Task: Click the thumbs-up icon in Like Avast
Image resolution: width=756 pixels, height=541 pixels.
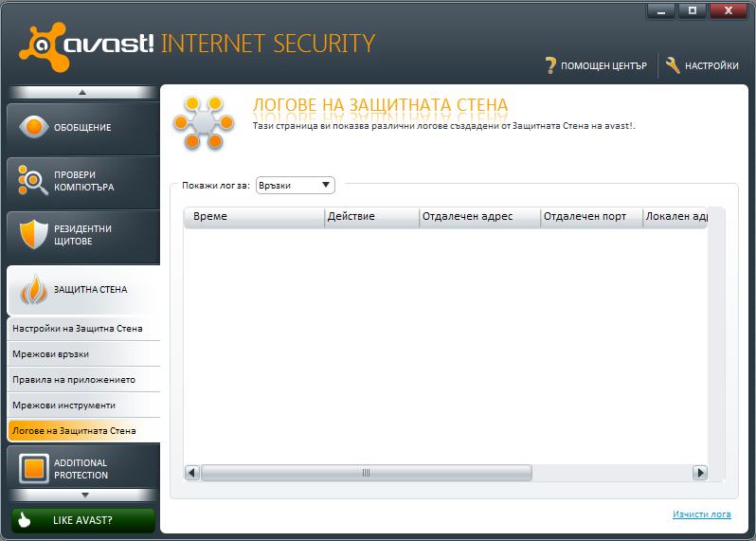Action: point(24,520)
